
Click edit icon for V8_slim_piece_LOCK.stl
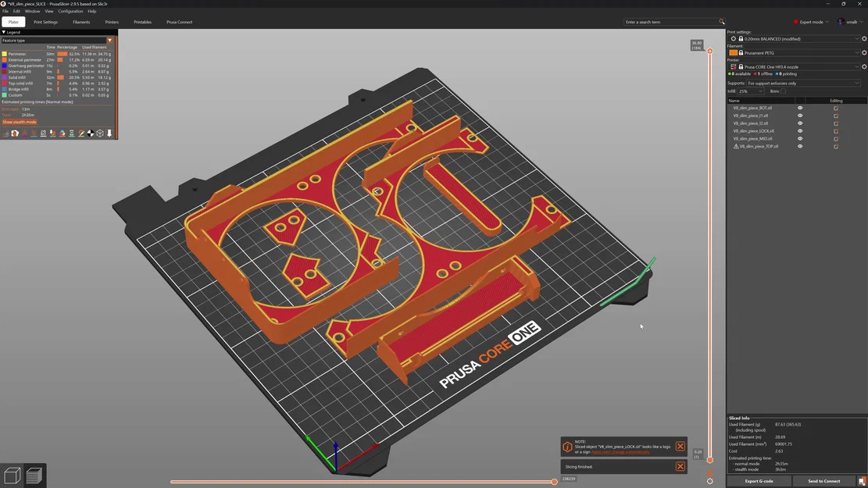[x=836, y=131]
